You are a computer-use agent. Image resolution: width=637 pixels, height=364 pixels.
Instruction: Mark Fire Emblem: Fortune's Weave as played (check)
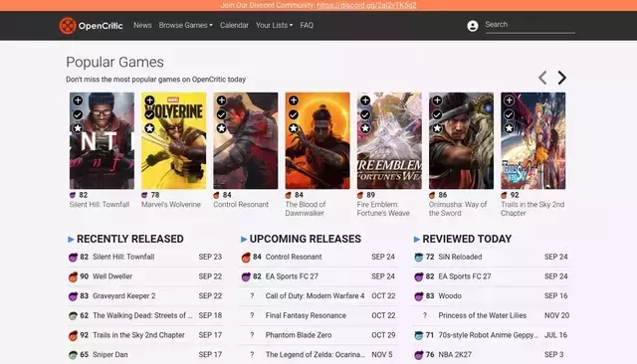tap(365, 114)
